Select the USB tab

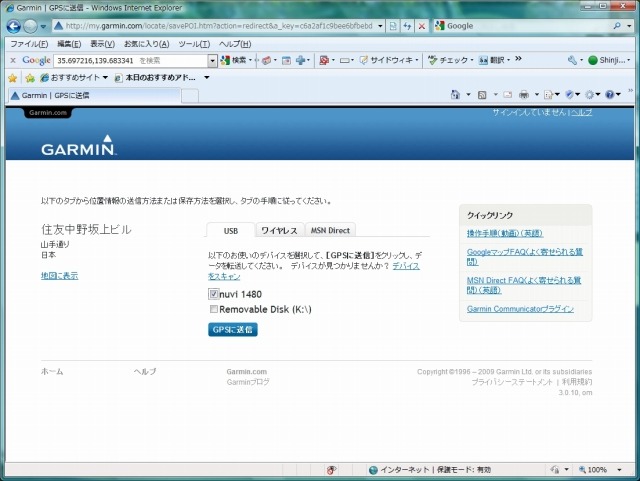pos(231,230)
